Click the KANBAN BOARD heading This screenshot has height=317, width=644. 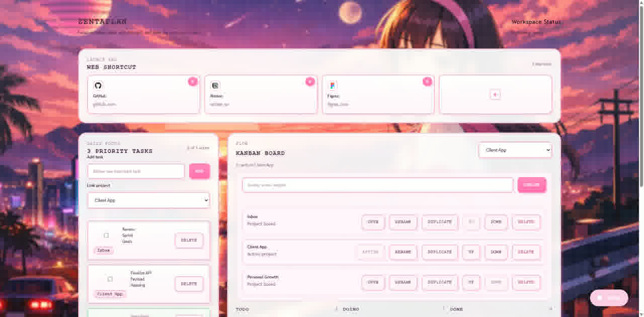click(260, 153)
